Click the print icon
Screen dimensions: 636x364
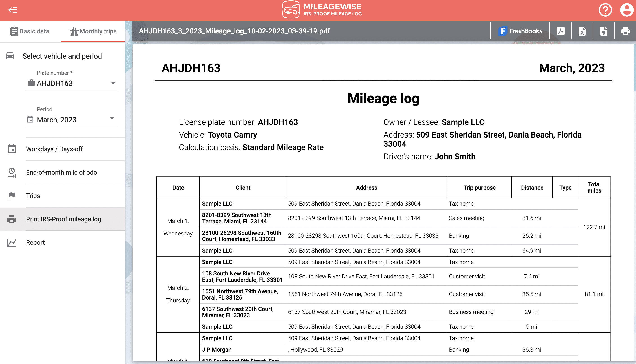pos(625,31)
